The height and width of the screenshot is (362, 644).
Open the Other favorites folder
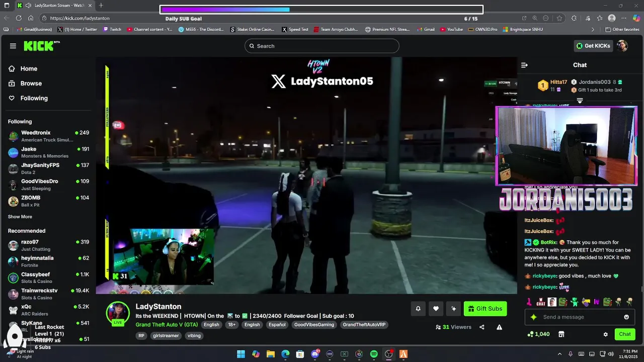pos(622,29)
